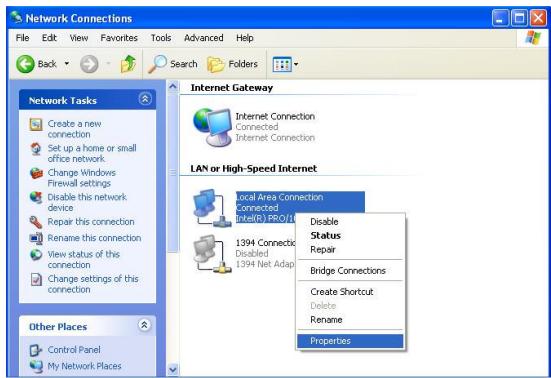Choose Status from the context menu
Image resolution: width=551 pixels, height=378 pixels.
tap(350, 236)
